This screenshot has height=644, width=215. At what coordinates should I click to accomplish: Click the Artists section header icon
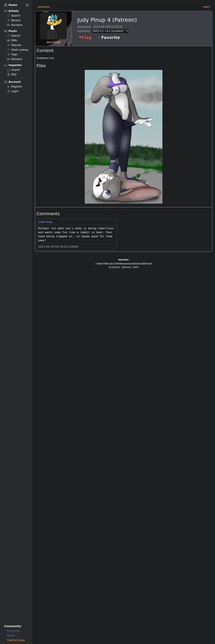point(6,11)
